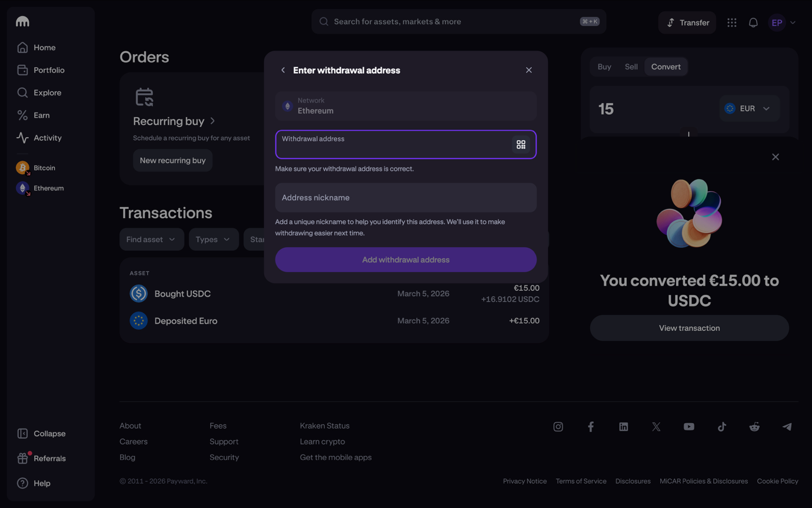The image size is (812, 508).
Task: Open the EUR currency dropdown
Action: (749, 108)
